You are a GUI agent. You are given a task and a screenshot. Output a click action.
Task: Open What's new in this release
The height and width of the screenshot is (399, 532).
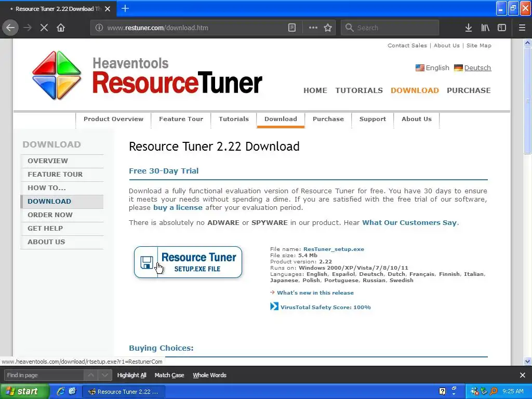pyautogui.click(x=315, y=293)
